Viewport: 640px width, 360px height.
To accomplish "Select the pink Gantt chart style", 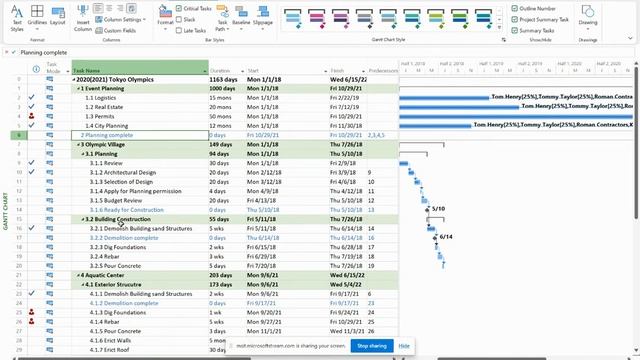I will click(x=317, y=19).
